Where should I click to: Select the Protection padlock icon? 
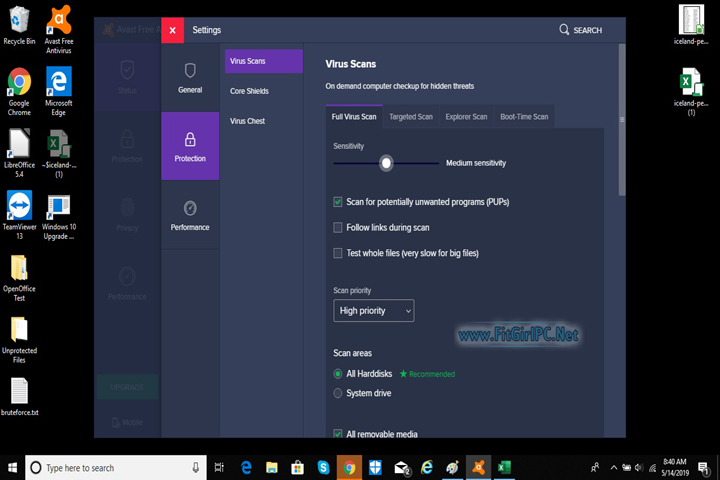tap(190, 139)
